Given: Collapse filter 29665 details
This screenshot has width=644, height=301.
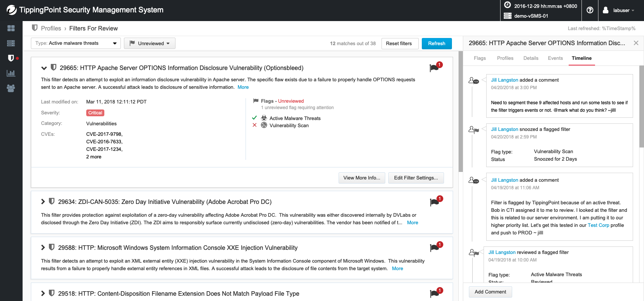Looking at the screenshot, I should pyautogui.click(x=44, y=68).
